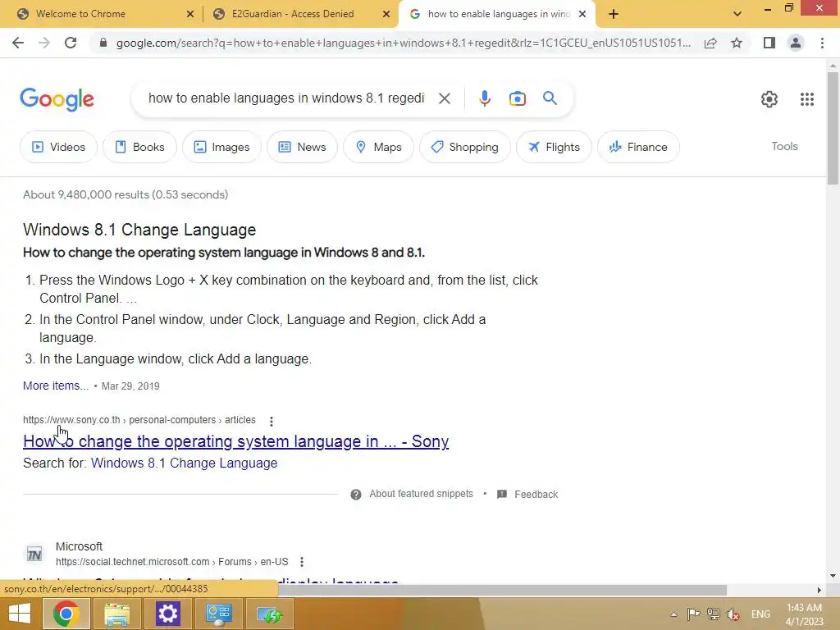The width and height of the screenshot is (840, 630).
Task: Open Chrome's three-dot menu
Action: pyautogui.click(x=822, y=43)
